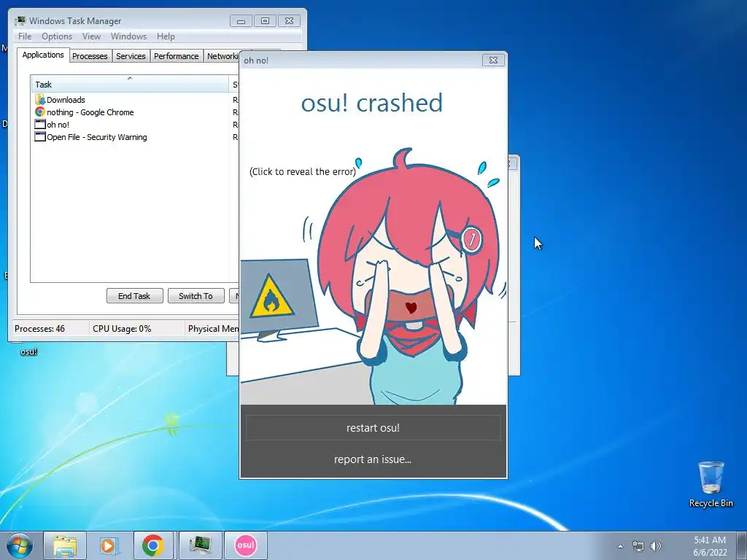Open the network status tray icon
Viewport: 747px width, 560px height.
638,546
